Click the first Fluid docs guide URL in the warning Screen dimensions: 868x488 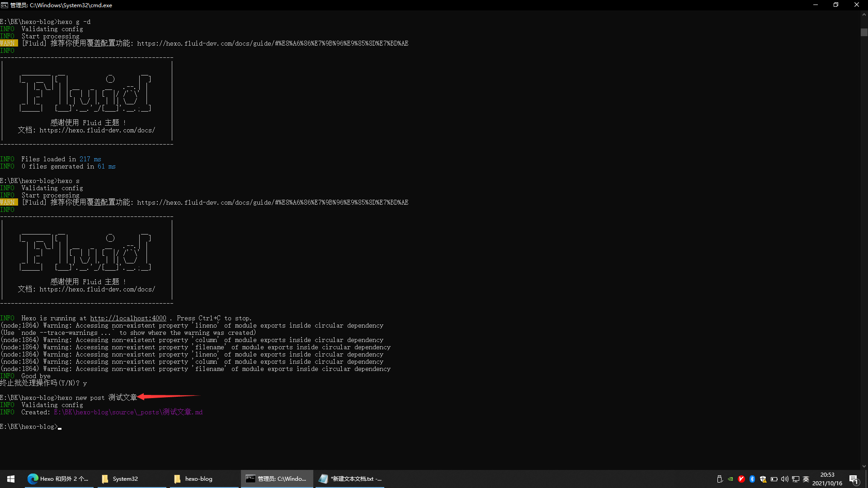tap(273, 43)
